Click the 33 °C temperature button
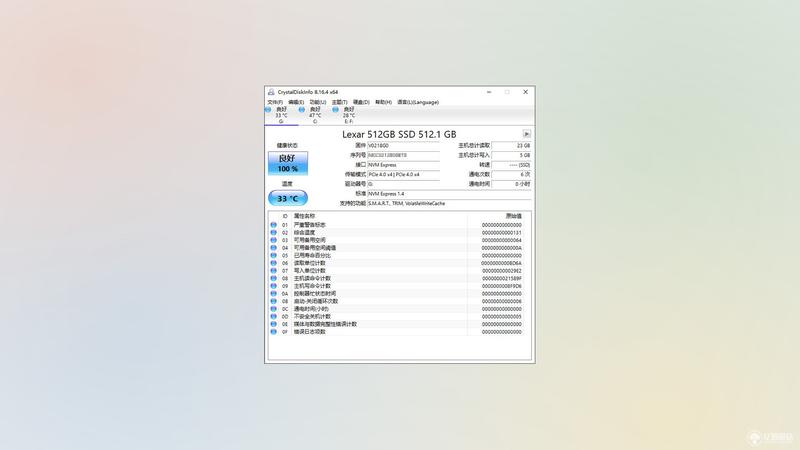Screen dimensions: 800x450 288,198
